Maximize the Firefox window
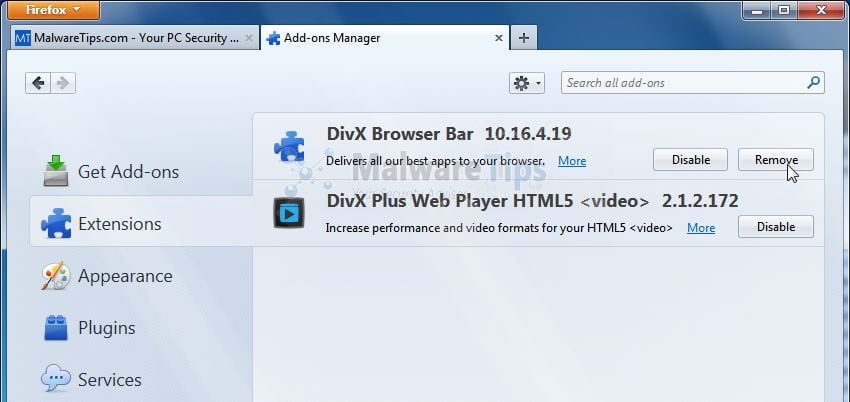Screen dimensions: 850x402 (x=784, y=9)
